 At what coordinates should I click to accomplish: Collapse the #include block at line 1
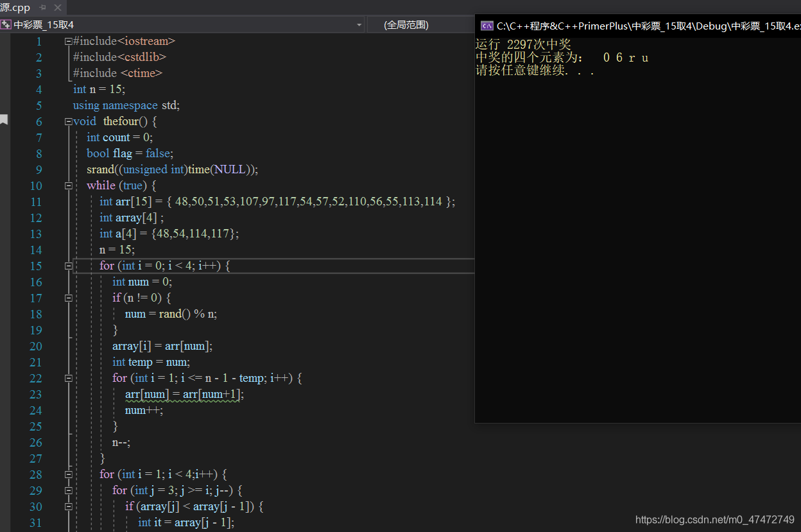[69, 41]
